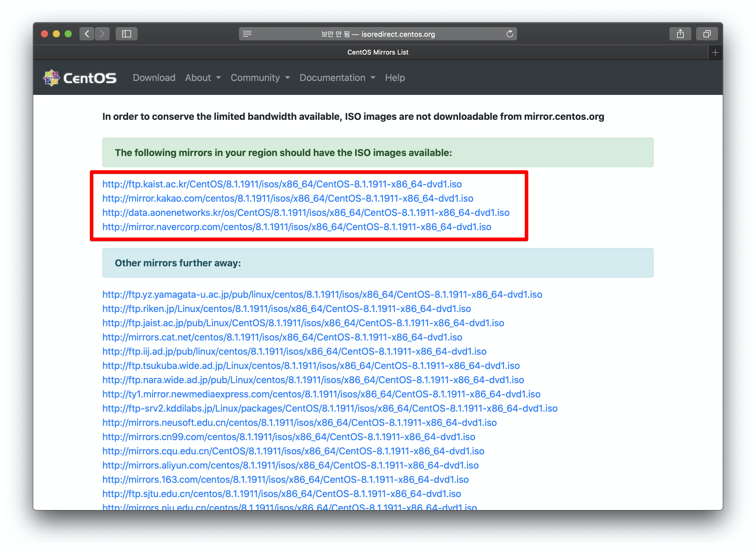Expand the Documentation dropdown menu
The image size is (756, 554).
(337, 78)
